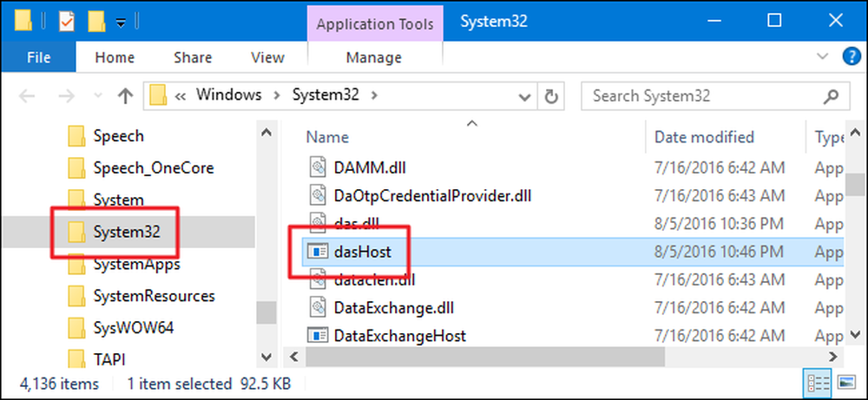Switch to Details view layout icon
The image size is (868, 400).
pyautogui.click(x=819, y=383)
